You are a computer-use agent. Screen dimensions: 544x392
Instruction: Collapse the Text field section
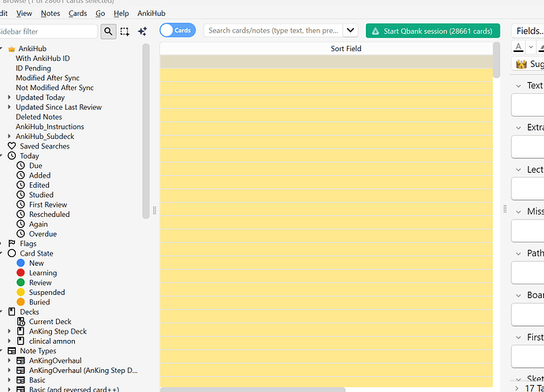coord(518,86)
